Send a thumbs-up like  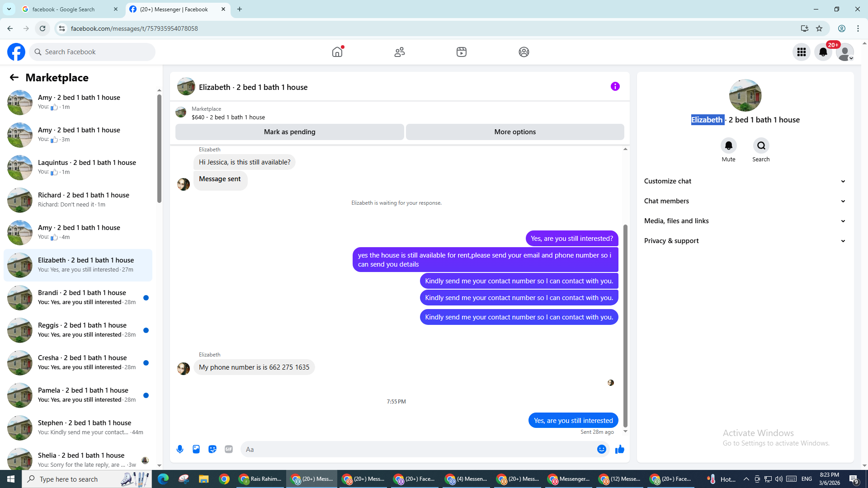(619, 449)
